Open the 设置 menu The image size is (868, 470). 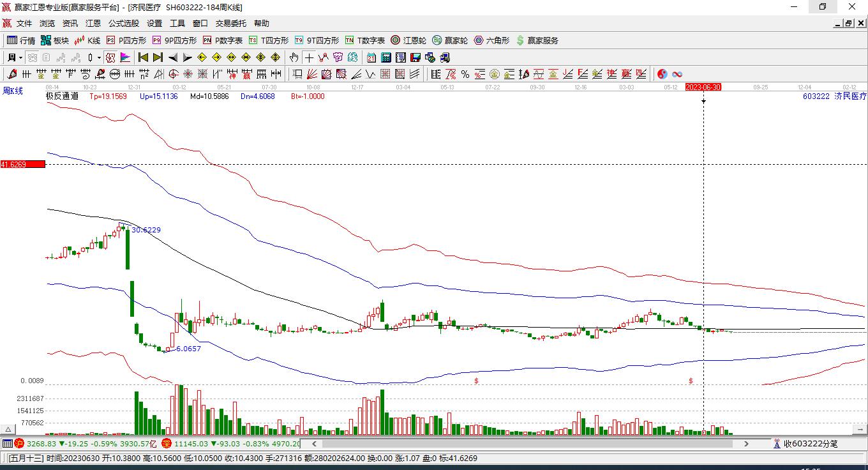pyautogui.click(x=154, y=24)
